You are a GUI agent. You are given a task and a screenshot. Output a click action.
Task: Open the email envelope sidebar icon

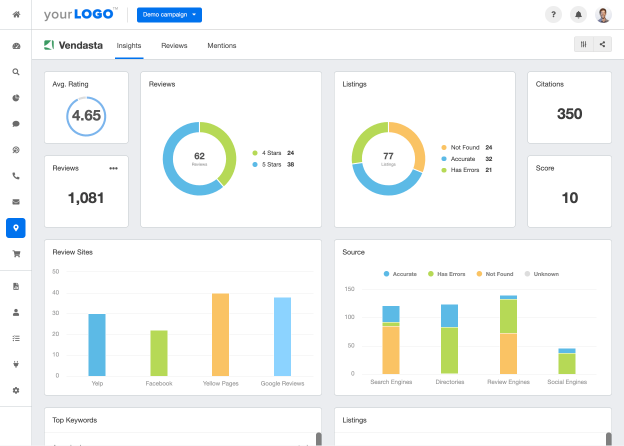click(x=16, y=202)
